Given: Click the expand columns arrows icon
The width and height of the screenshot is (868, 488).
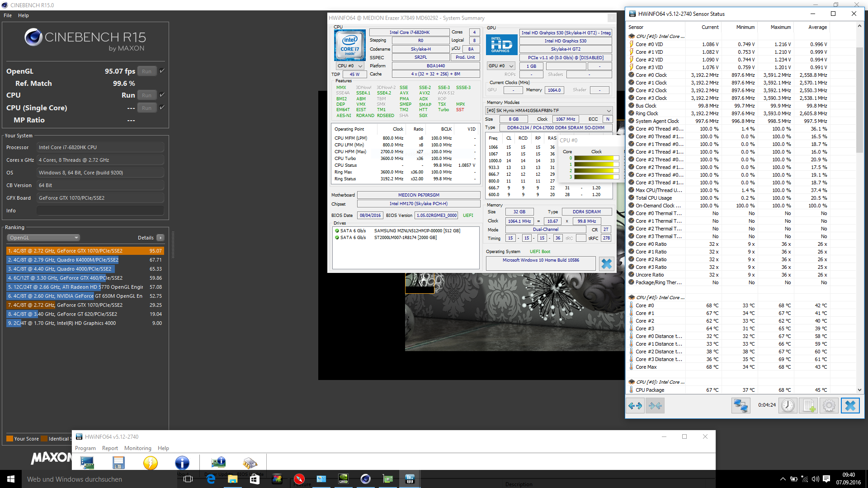Looking at the screenshot, I should click(635, 405).
